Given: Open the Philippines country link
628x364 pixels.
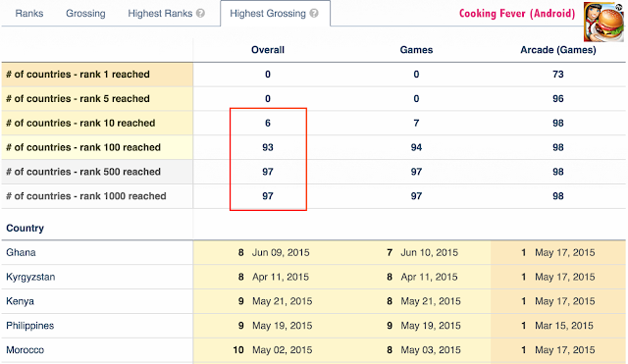Looking at the screenshot, I should click(30, 326).
